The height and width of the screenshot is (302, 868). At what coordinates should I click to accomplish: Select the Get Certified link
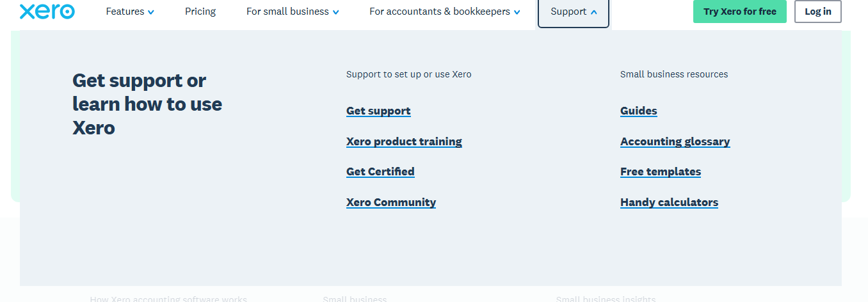click(380, 171)
